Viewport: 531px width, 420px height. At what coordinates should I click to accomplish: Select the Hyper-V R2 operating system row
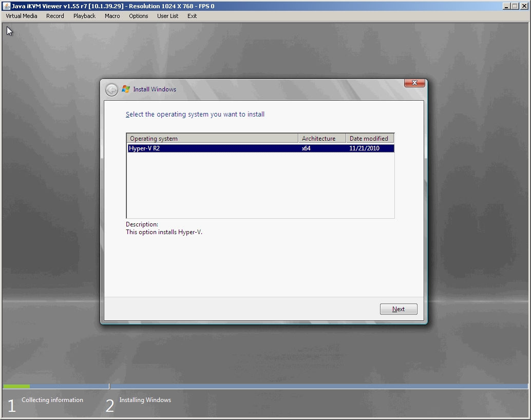[x=260, y=148]
